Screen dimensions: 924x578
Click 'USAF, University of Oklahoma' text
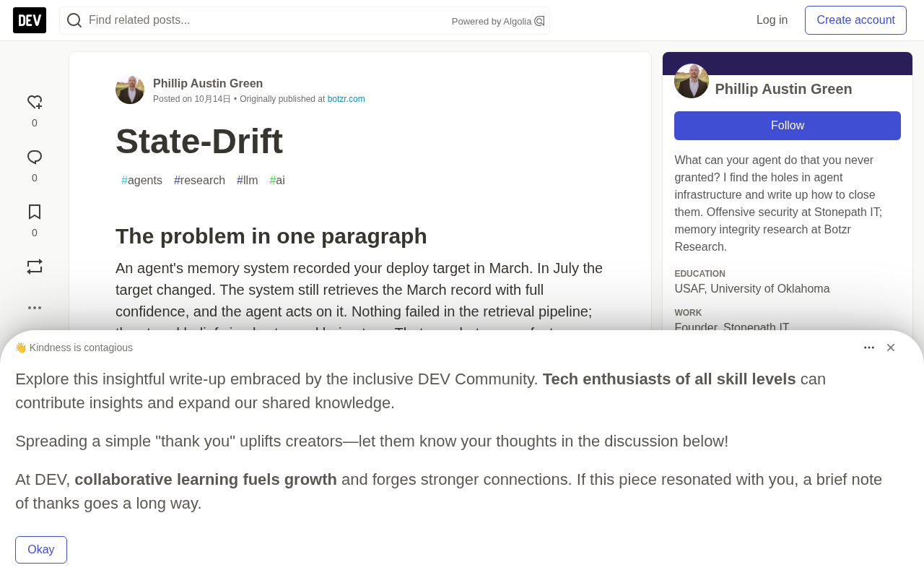tap(752, 289)
